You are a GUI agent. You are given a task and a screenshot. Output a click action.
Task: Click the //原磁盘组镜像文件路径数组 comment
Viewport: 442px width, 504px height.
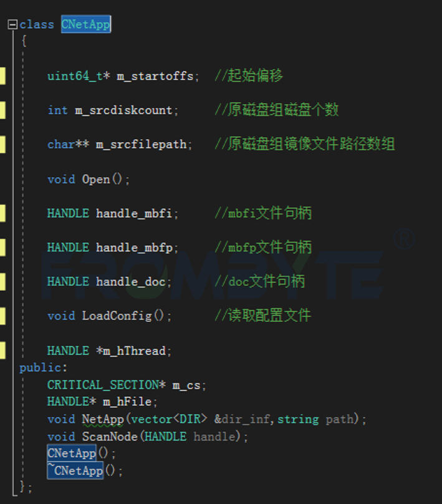tap(304, 143)
